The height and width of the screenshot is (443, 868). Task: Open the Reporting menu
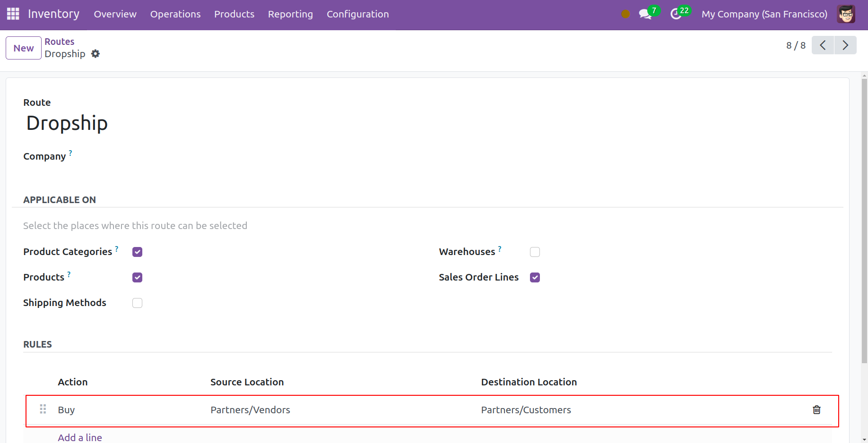tap(290, 14)
